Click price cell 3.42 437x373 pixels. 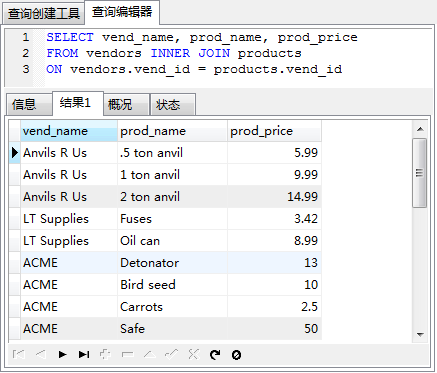(274, 219)
